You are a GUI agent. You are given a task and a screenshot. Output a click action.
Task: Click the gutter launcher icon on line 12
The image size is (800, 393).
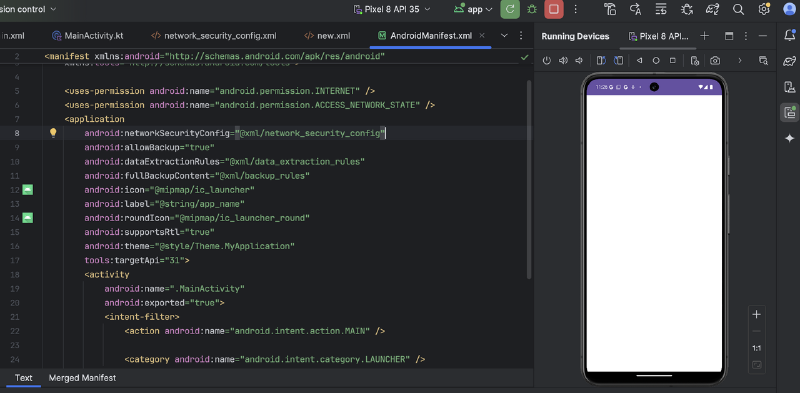28,190
